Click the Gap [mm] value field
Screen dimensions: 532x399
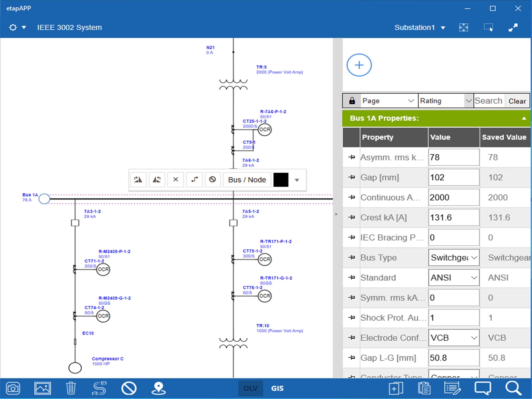pyautogui.click(x=454, y=177)
